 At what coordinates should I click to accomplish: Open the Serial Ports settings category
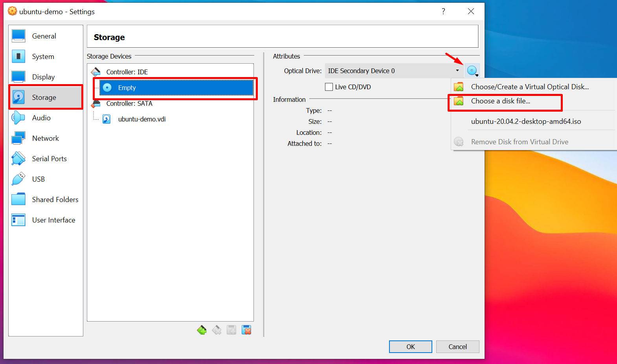[46, 158]
